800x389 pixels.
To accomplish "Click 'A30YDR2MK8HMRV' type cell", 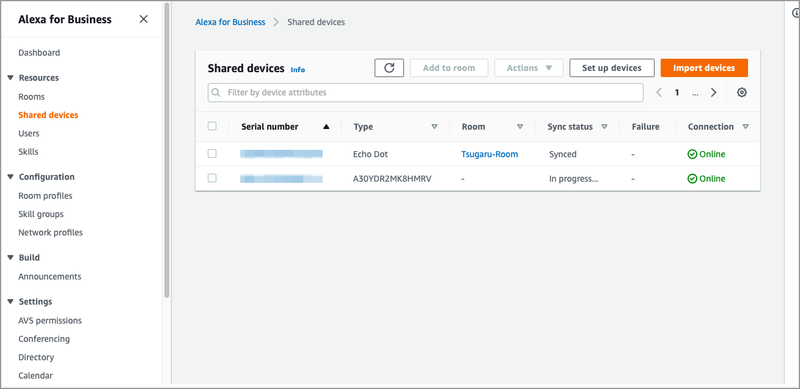I will 392,179.
